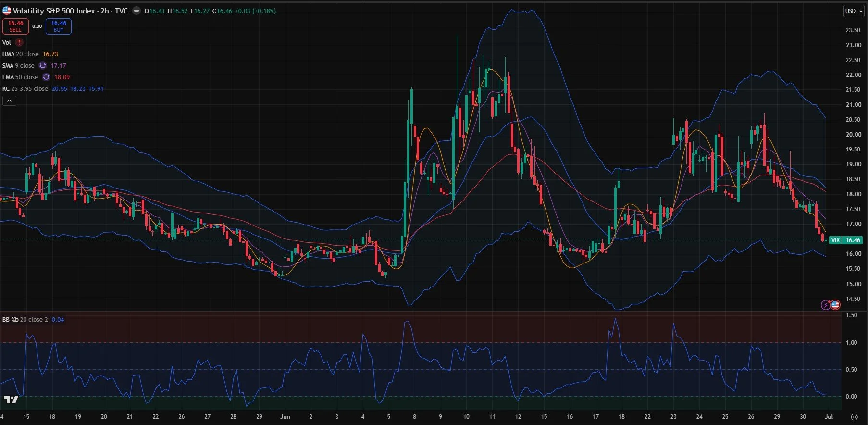The height and width of the screenshot is (425, 868).
Task: Click the red 16.46 SELL button
Action: [15, 26]
